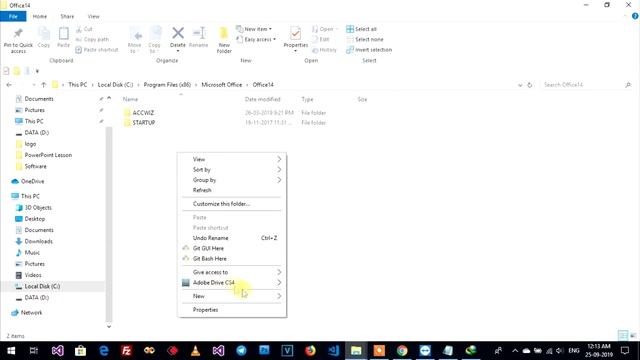The height and width of the screenshot is (360, 640).
Task: Click Select none in ribbon
Action: point(365,39)
